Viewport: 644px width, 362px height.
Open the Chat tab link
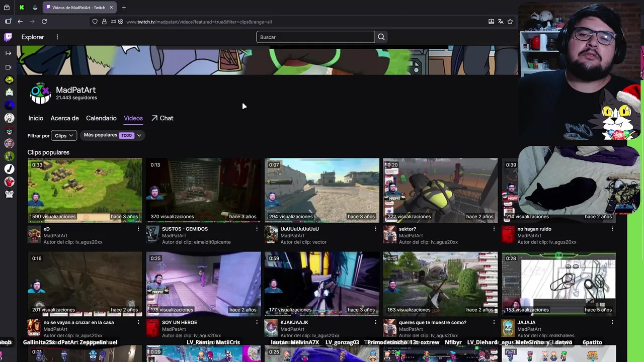pyautogui.click(x=162, y=118)
